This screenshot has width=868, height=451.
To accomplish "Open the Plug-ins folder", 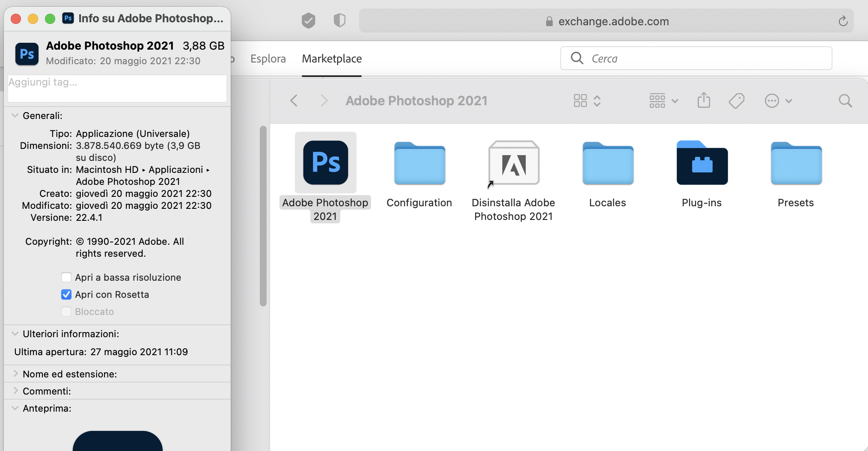I will click(702, 163).
